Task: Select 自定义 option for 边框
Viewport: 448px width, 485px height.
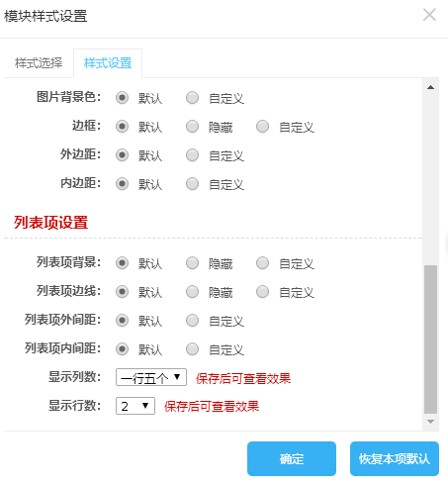Action: (262, 127)
